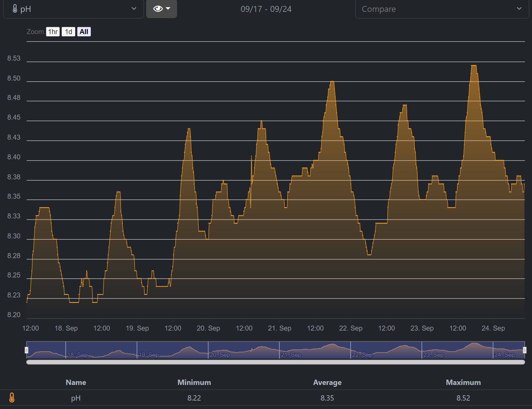Open the Compare dropdown
The image size is (532, 409).
442,9
